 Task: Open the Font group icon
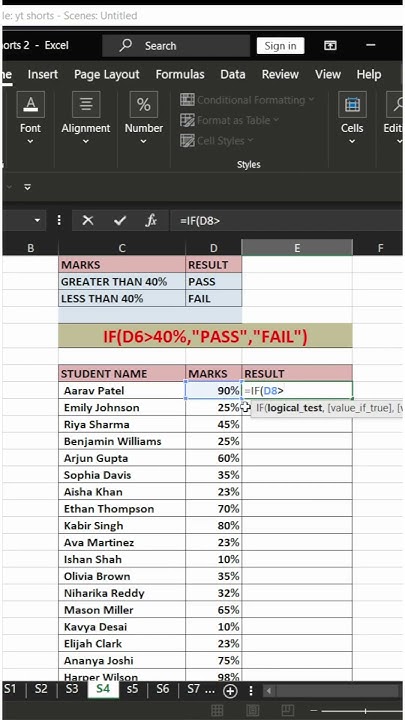click(x=30, y=104)
